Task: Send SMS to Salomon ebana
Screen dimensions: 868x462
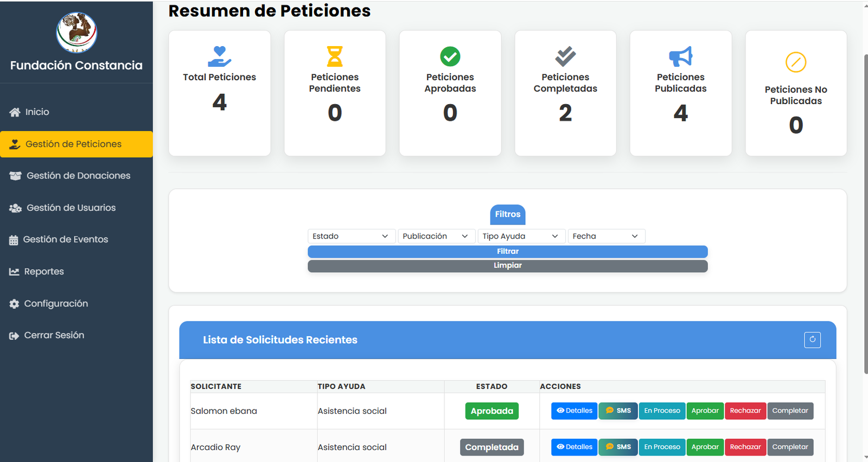Action: pos(618,411)
